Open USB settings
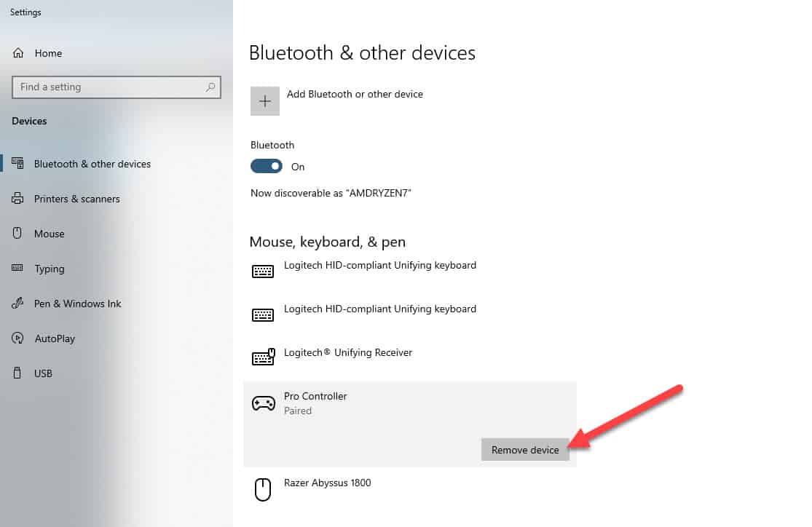The width and height of the screenshot is (812, 527). 43,373
